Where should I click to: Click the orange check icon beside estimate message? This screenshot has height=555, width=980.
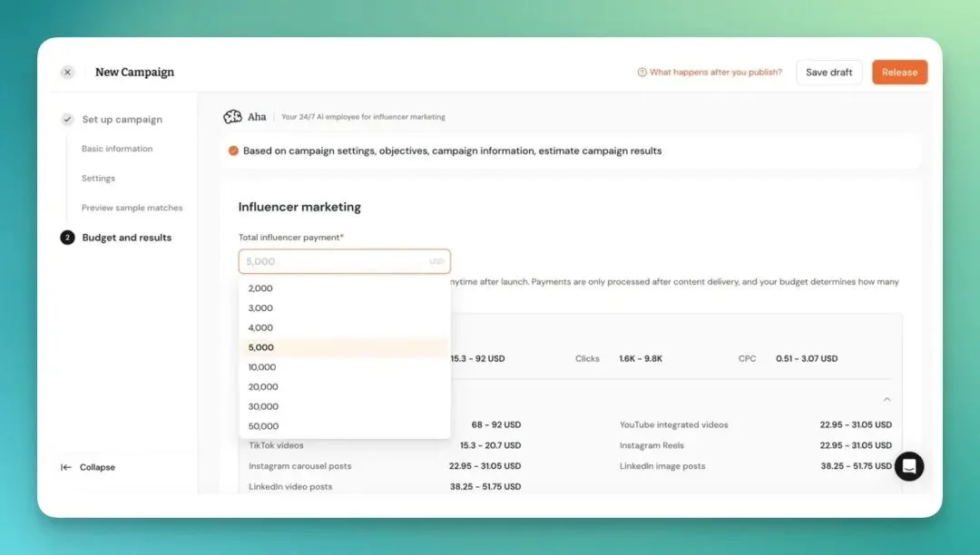[x=233, y=151]
